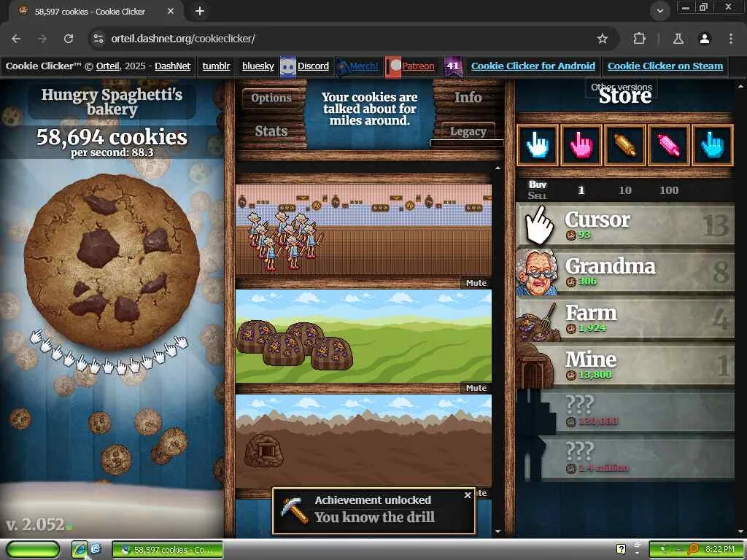
Task: Buy a Cursor building
Action: click(625, 225)
